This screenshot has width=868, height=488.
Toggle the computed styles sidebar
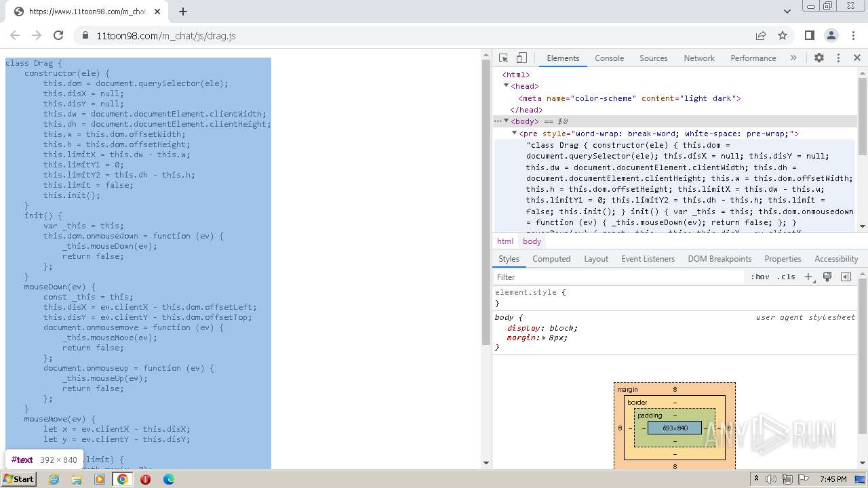point(846,277)
